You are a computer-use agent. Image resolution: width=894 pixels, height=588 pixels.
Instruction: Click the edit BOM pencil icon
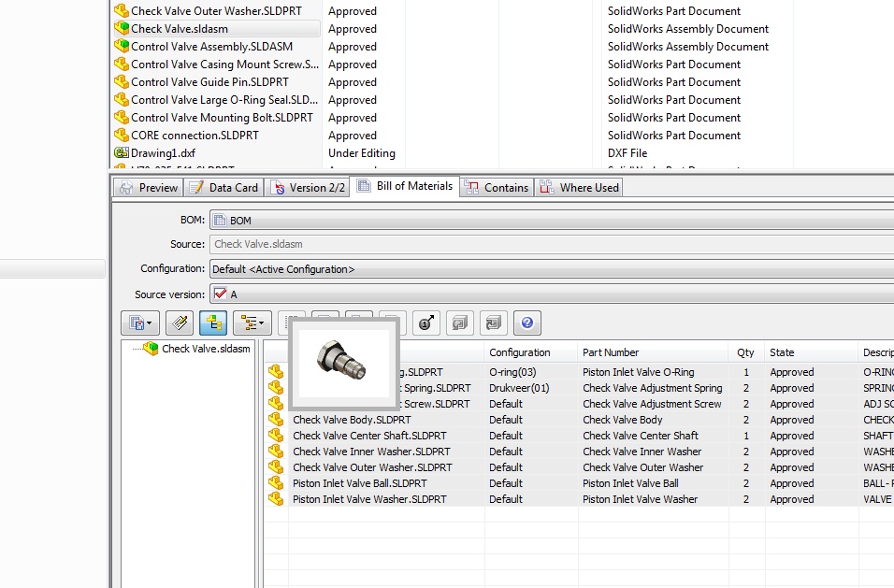(180, 323)
